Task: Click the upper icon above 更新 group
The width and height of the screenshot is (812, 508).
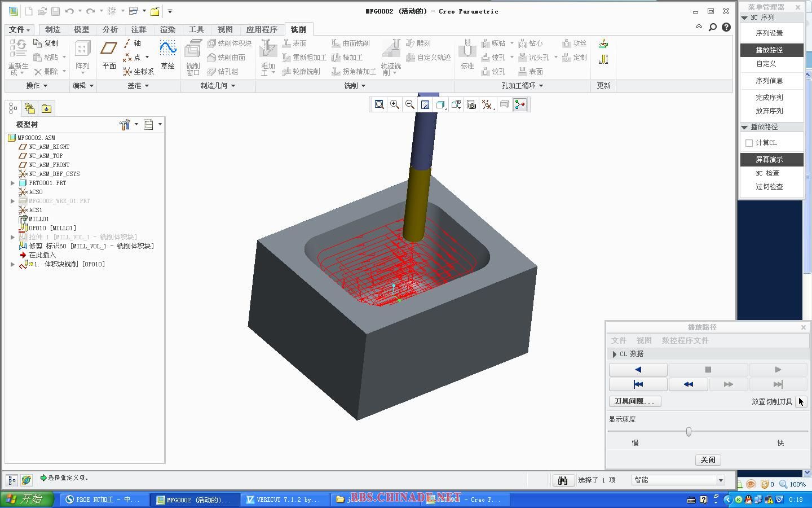Action: click(603, 44)
